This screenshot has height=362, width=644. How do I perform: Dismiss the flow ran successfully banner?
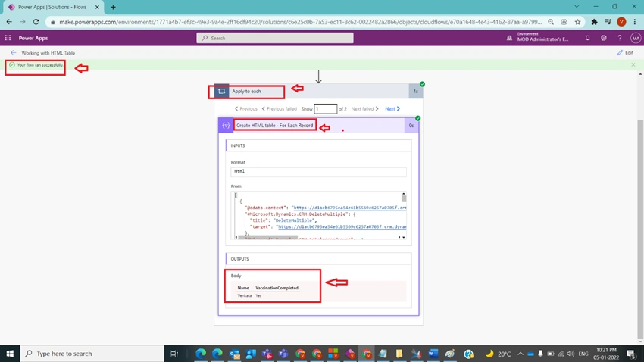point(633,64)
